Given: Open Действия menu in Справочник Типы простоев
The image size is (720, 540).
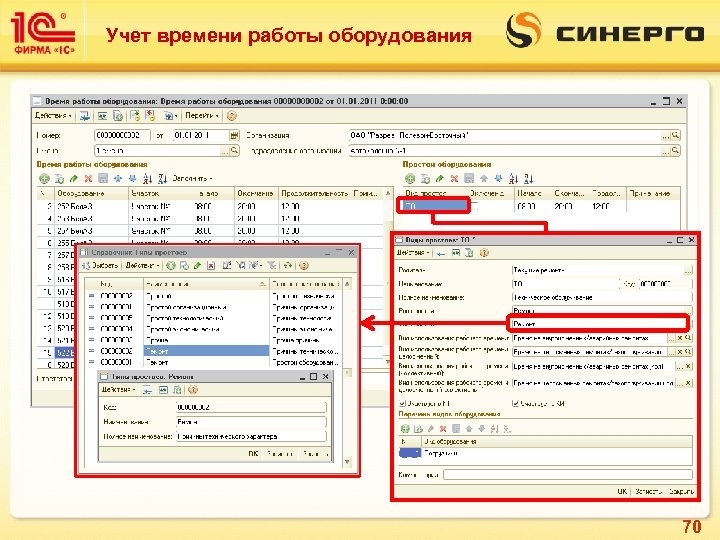Looking at the screenshot, I should coord(142,265).
